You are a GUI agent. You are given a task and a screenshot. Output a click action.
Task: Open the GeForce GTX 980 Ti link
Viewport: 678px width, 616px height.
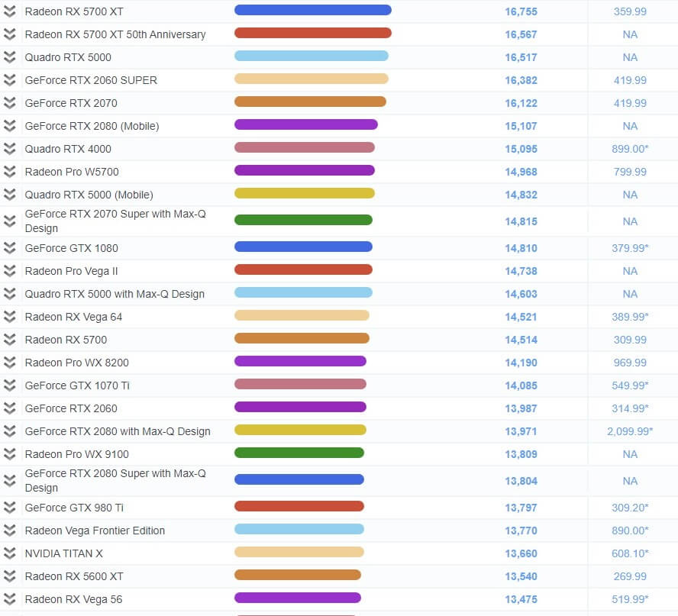coord(74,508)
